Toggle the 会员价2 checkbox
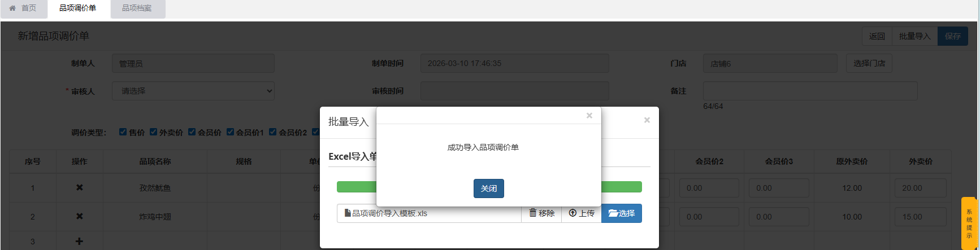 click(273, 132)
